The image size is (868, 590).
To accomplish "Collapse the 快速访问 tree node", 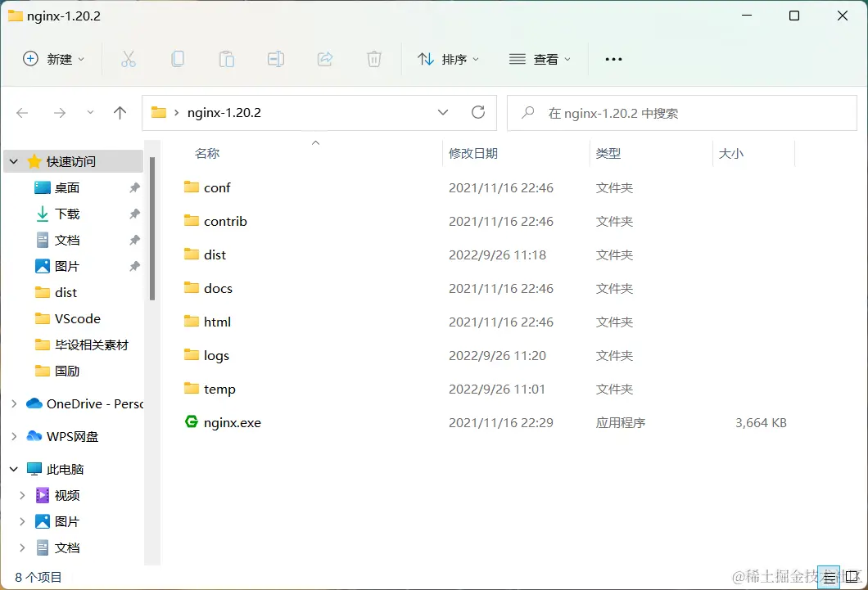I will point(14,161).
